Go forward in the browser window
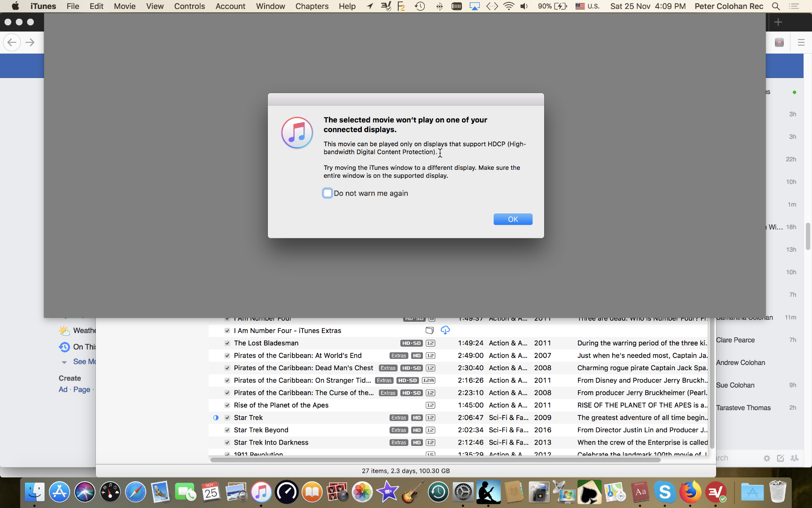The height and width of the screenshot is (508, 812). pos(30,42)
